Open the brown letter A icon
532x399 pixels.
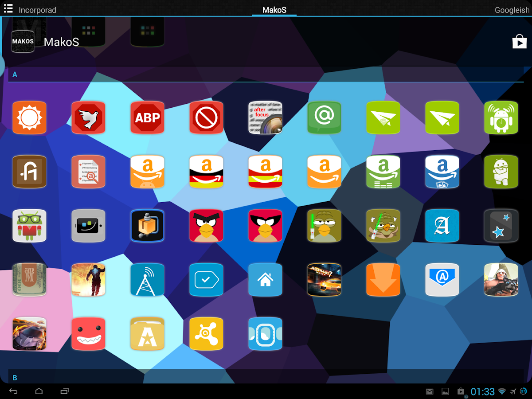29,172
